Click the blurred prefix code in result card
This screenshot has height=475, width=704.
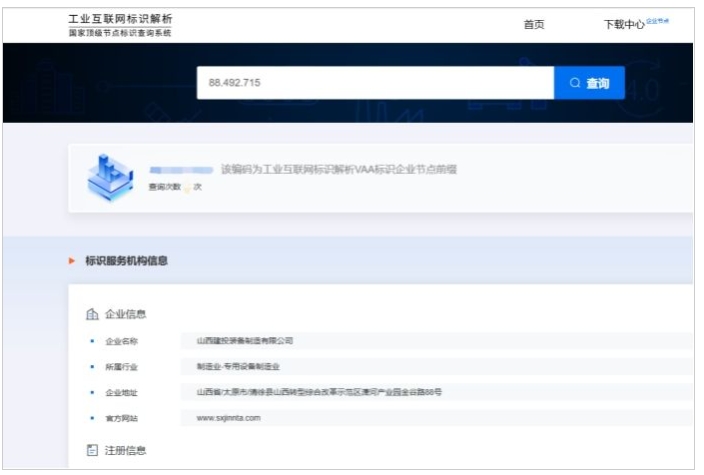point(181,170)
